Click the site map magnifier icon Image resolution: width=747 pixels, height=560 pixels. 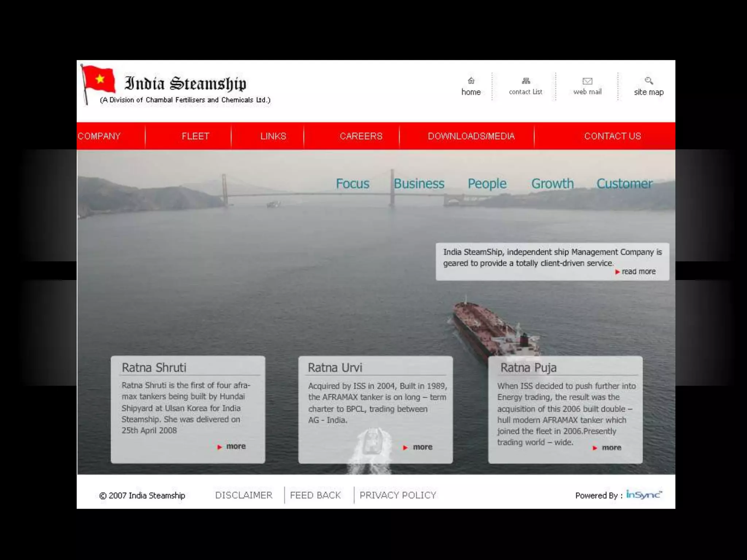[649, 81]
